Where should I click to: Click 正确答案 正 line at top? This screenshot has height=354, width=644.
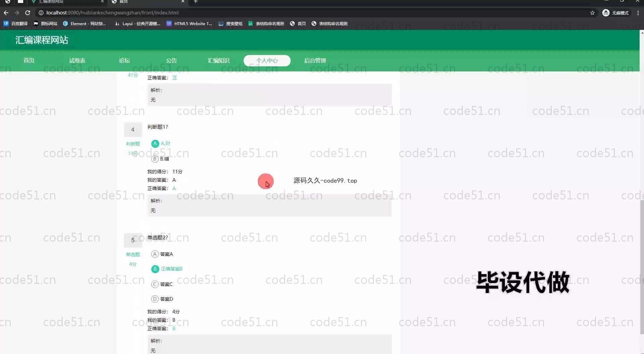[162, 78]
